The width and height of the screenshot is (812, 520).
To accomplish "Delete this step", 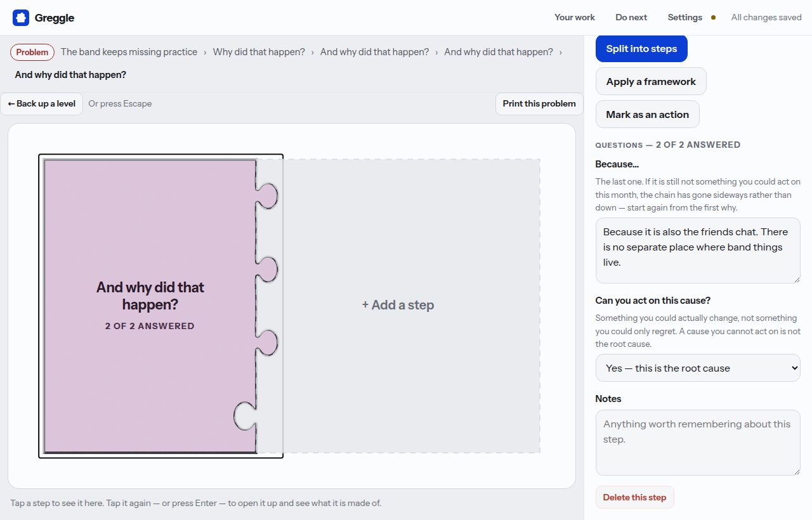I will [x=634, y=497].
